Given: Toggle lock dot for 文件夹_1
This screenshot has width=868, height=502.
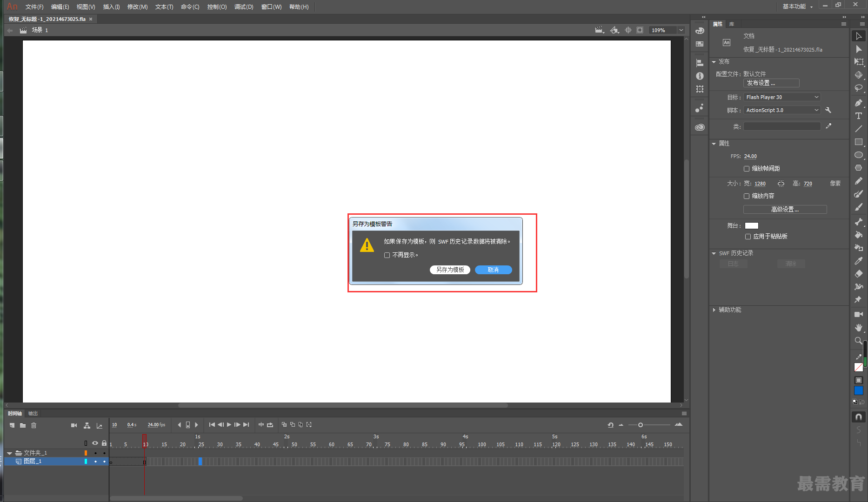Looking at the screenshot, I should (104, 453).
